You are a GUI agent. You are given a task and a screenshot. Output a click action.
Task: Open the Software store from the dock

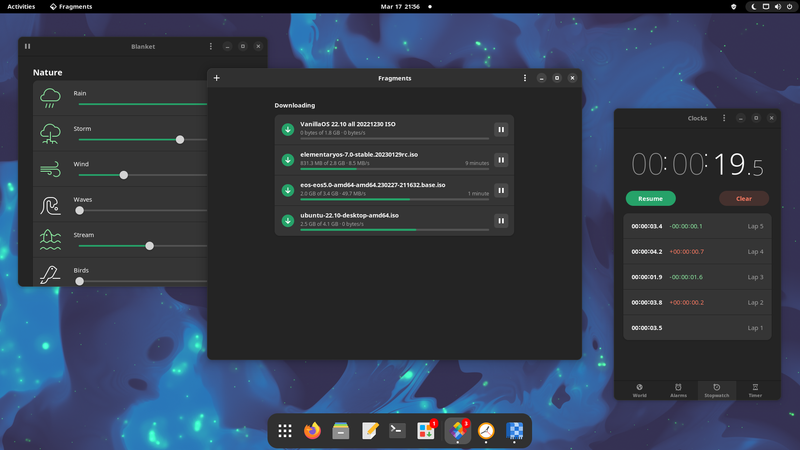tap(426, 431)
